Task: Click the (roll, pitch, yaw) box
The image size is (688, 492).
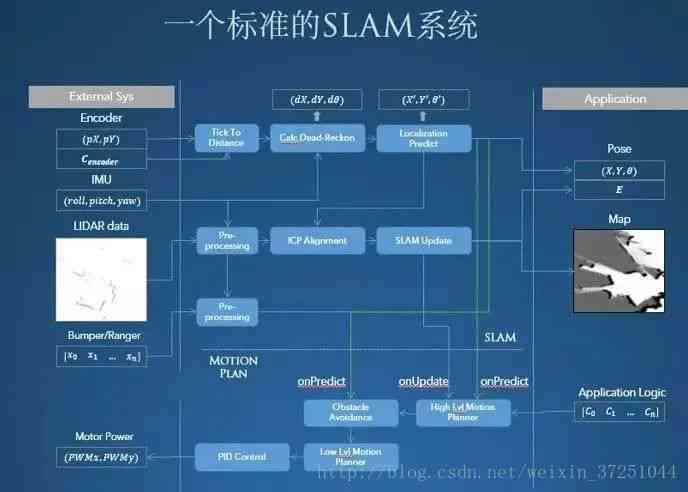Action: (x=101, y=201)
